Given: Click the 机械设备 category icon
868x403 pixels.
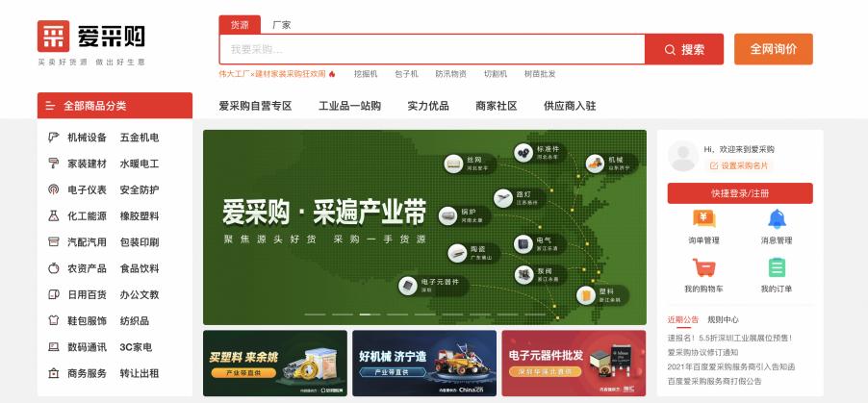Looking at the screenshot, I should [54, 138].
